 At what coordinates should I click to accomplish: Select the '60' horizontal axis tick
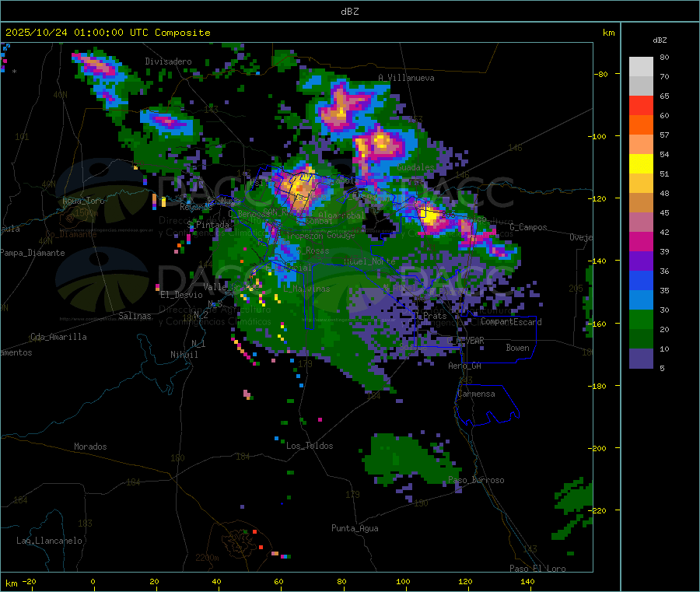coord(278,582)
